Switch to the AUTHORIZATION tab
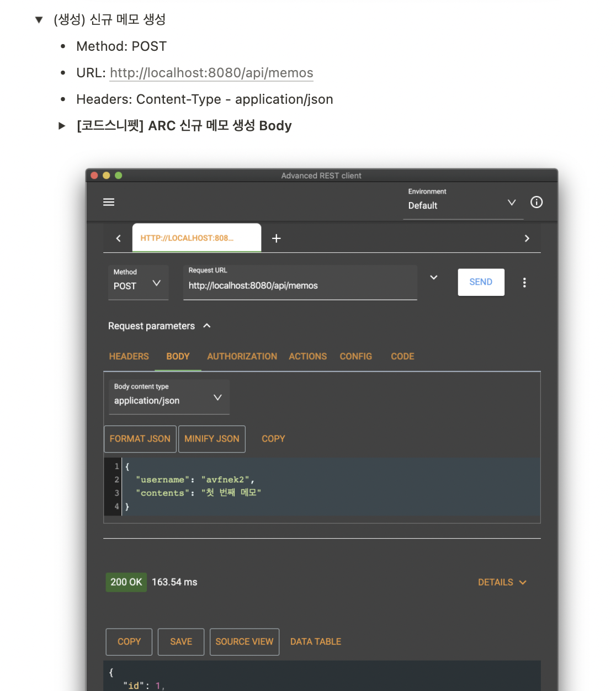Screen dimensions: 616x691 242,357
